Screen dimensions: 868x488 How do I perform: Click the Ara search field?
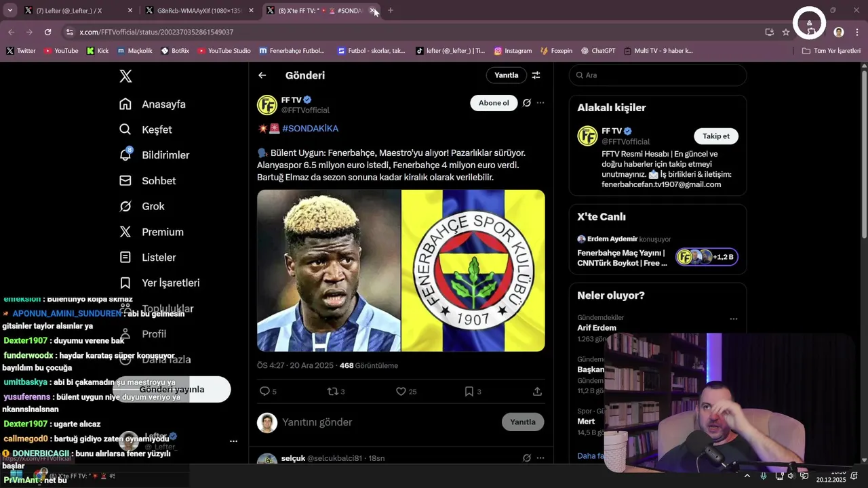click(658, 75)
